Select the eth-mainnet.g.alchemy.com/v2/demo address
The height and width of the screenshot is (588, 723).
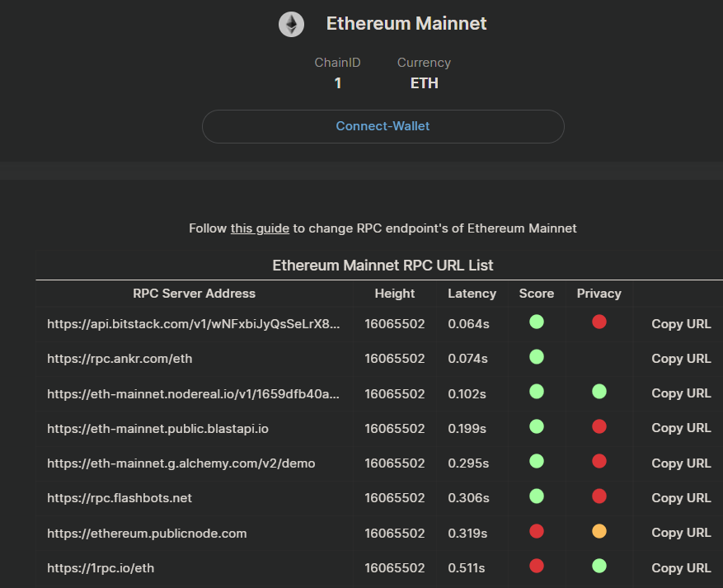coord(181,463)
